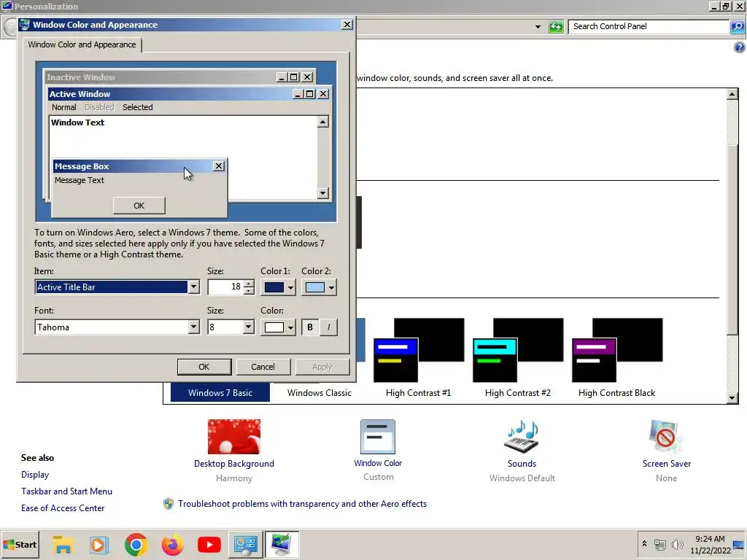This screenshot has height=560, width=747.
Task: Launch File Explorer from taskbar
Action: tap(63, 544)
